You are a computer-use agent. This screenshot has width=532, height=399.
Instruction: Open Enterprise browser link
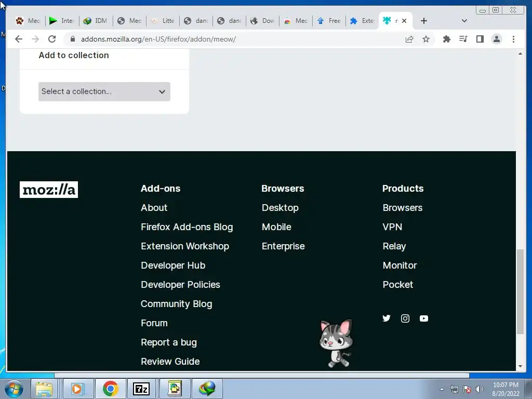click(x=283, y=246)
